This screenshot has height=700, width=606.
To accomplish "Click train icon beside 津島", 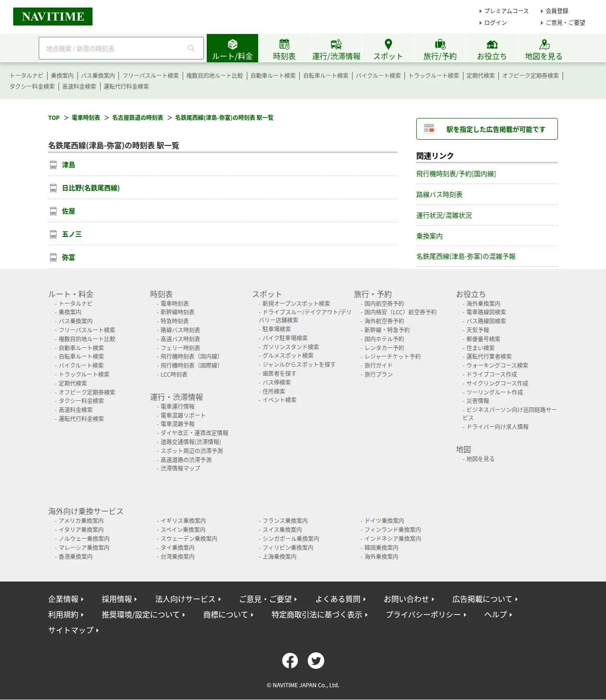I will tap(53, 165).
